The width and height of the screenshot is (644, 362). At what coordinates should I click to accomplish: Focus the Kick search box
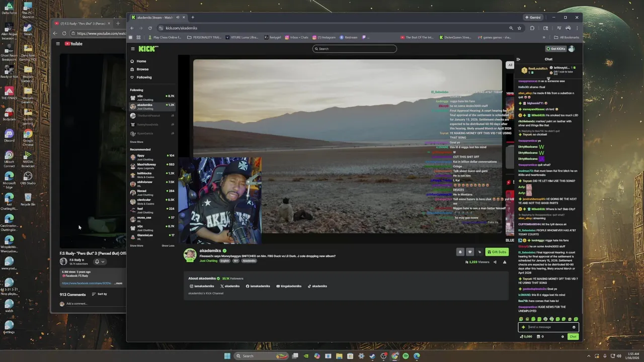pyautogui.click(x=355, y=49)
